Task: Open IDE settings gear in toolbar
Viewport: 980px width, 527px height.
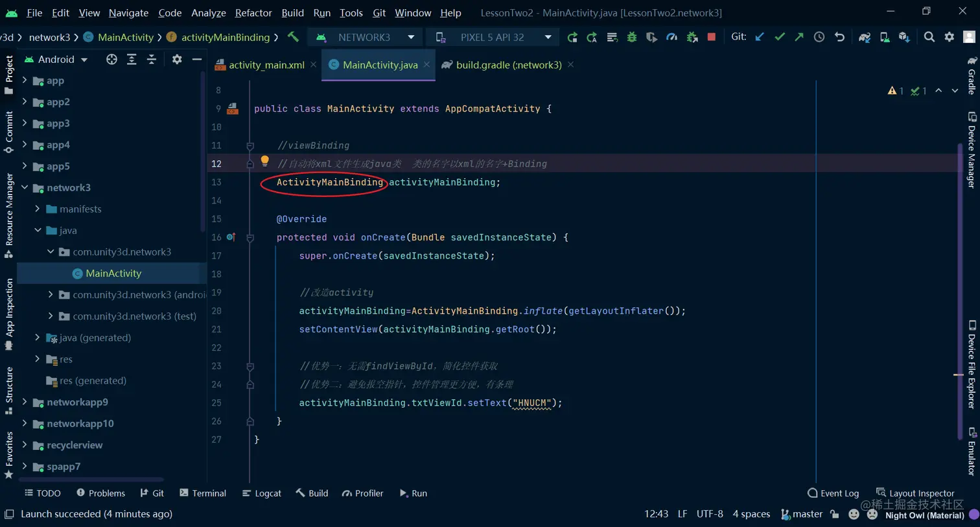Action: click(x=950, y=37)
